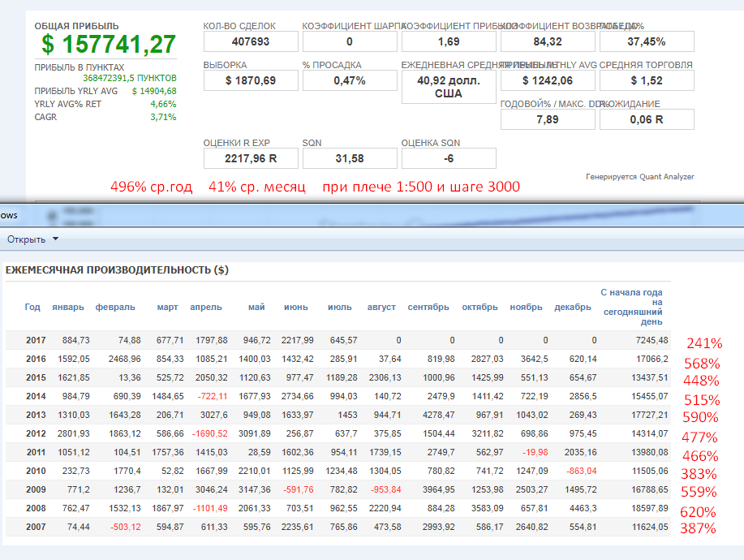744x560 pixels.
Task: Select the 2012 year row label
Action: (36, 433)
